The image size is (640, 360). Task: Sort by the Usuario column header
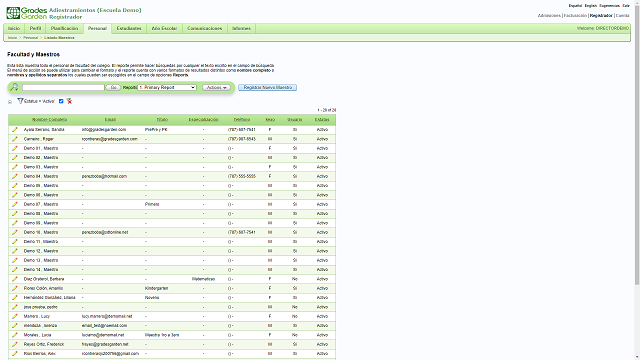point(295,120)
